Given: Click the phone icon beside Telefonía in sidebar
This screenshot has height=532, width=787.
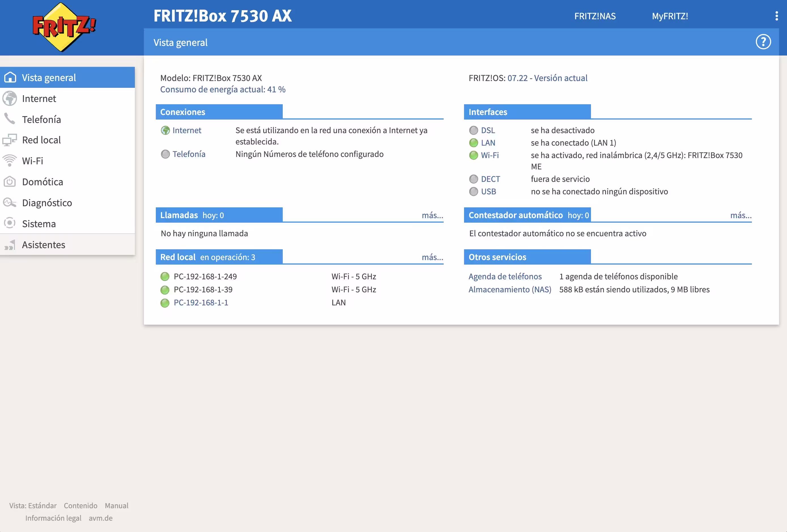Looking at the screenshot, I should click(9, 119).
